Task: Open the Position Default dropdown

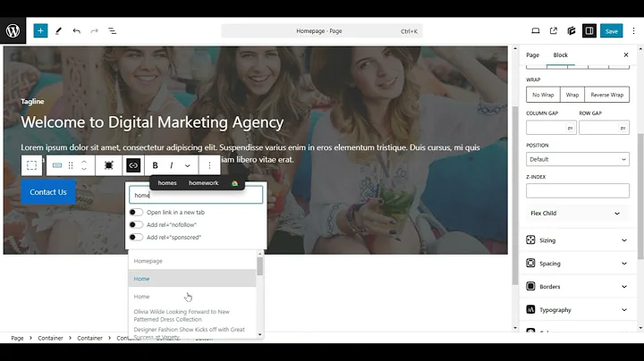Action: 578,159
